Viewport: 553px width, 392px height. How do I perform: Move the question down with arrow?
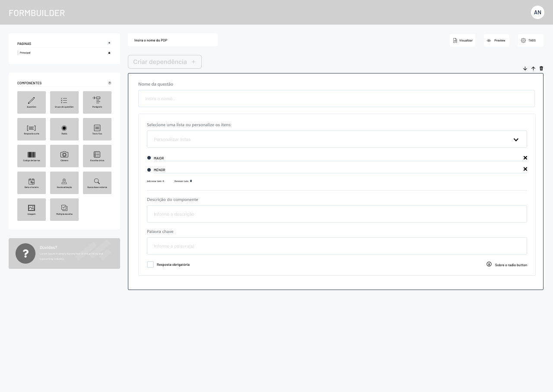(x=525, y=68)
